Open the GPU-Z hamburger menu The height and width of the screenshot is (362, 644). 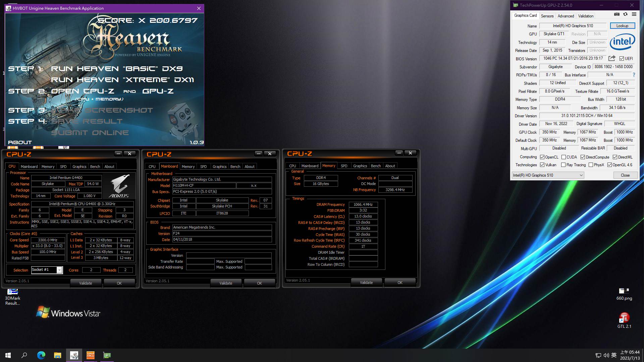[634, 14]
